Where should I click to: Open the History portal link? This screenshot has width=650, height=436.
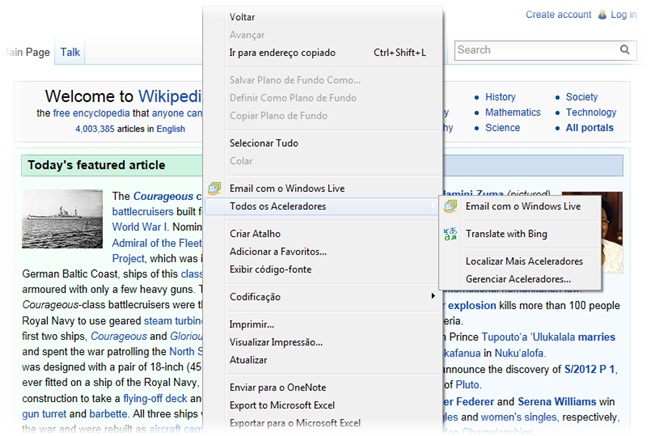[500, 97]
